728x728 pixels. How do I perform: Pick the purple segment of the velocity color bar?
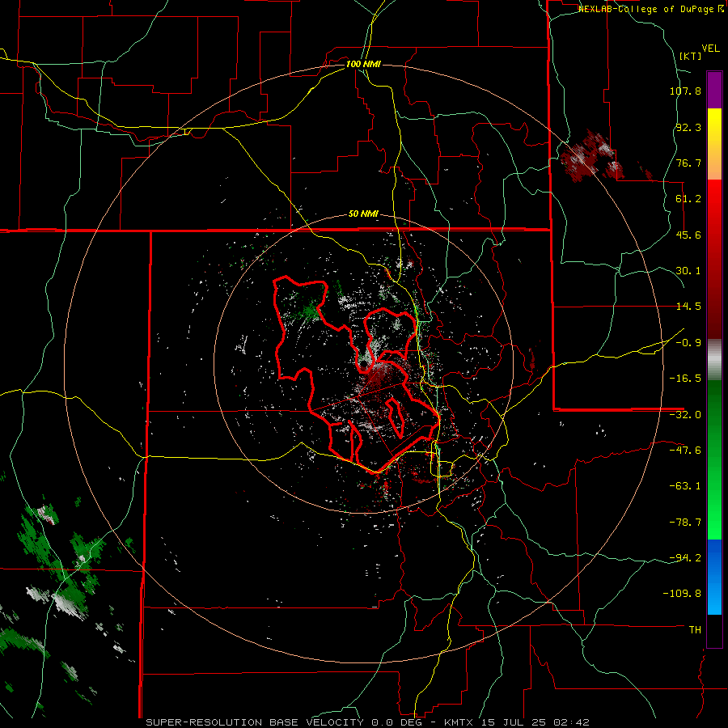pos(714,90)
